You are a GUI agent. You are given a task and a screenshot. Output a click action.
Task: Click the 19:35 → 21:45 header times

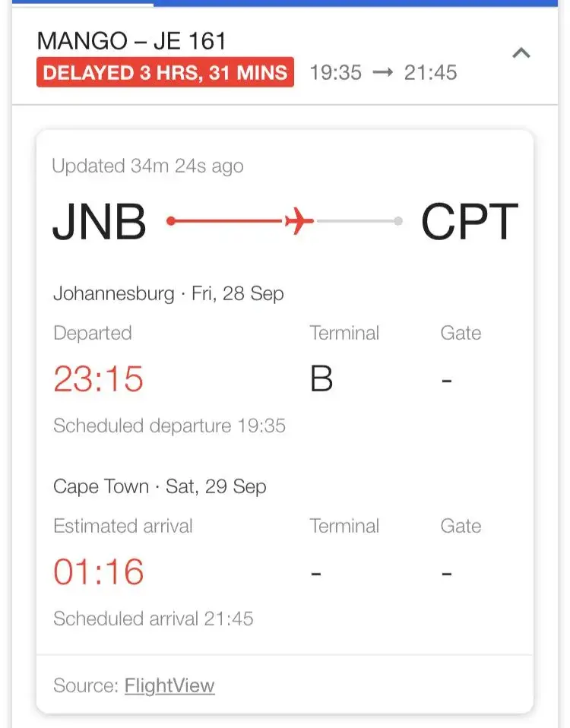tap(383, 73)
